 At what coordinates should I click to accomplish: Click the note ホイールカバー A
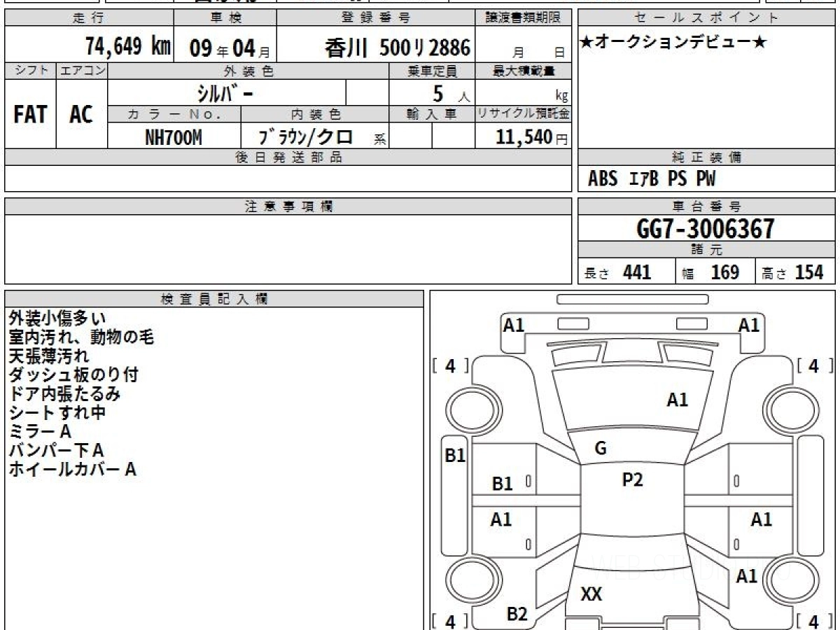coord(72,470)
